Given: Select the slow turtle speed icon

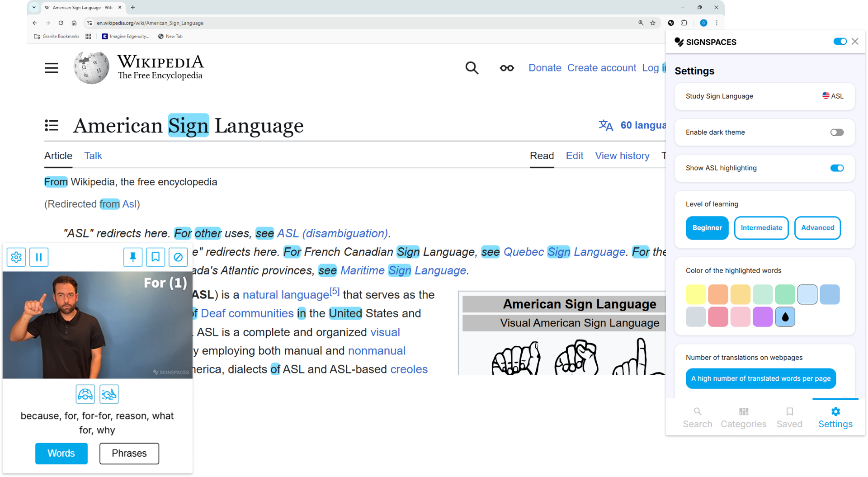Looking at the screenshot, I should coord(85,394).
